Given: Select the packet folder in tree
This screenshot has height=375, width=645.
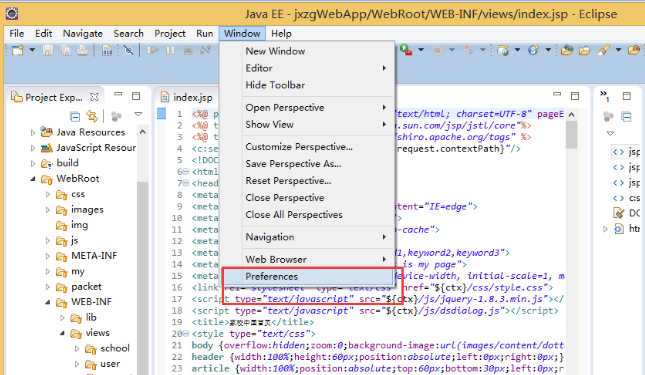Looking at the screenshot, I should 79,287.
